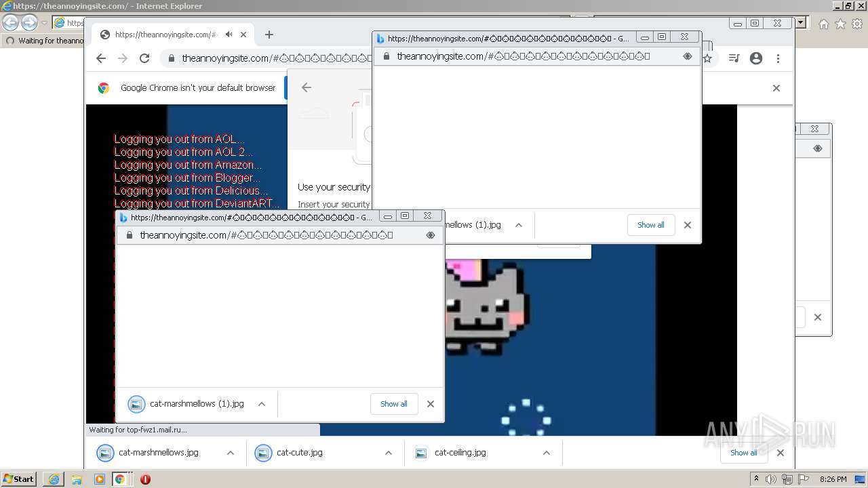Viewport: 868px width, 488px height.
Task: Expand cat-marshmellows.jpg download options
Action: (x=231, y=453)
